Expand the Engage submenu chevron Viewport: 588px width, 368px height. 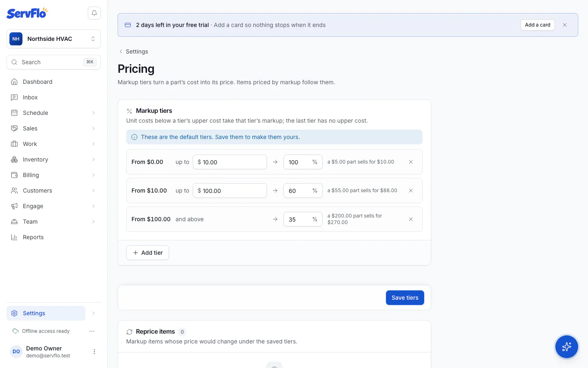(x=94, y=206)
